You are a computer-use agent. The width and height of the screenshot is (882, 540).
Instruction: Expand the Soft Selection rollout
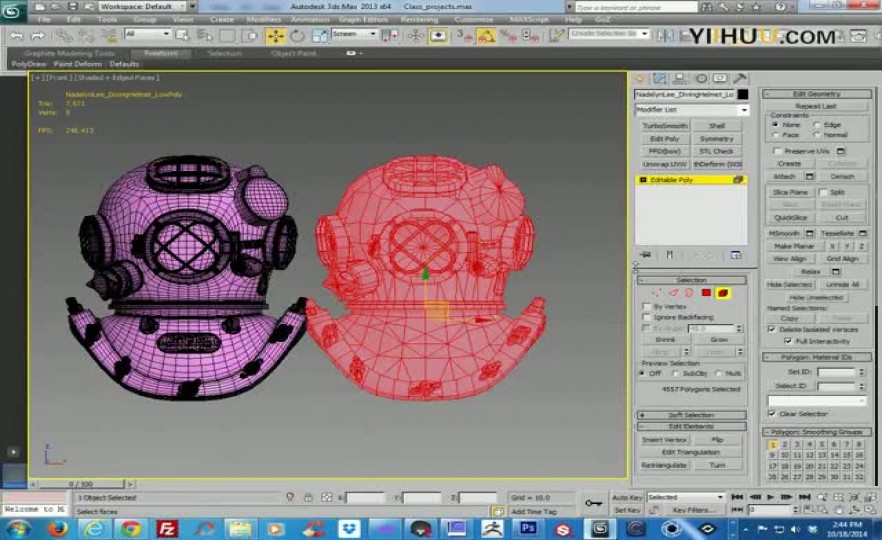(x=691, y=415)
